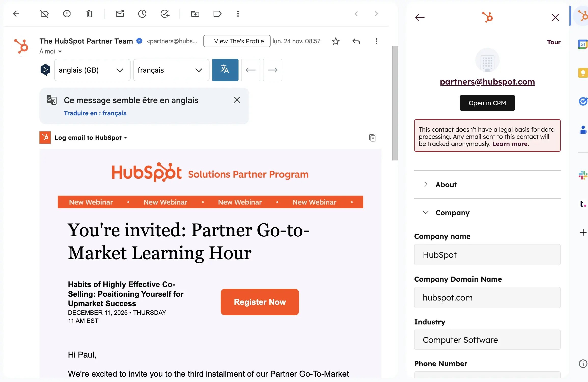Screen dimensions: 588x382
Task: Click the blue Translate message icon
Action: click(225, 70)
